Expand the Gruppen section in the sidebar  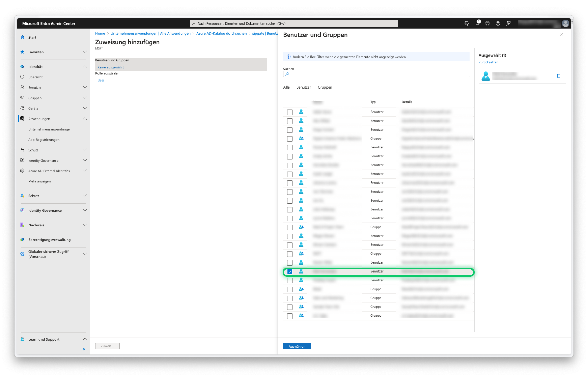coord(85,98)
